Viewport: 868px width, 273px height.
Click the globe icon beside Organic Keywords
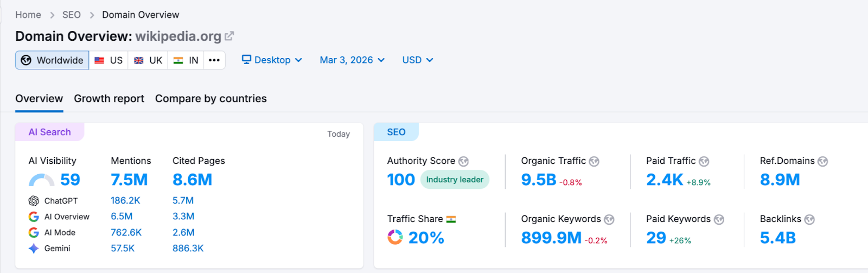point(609,219)
